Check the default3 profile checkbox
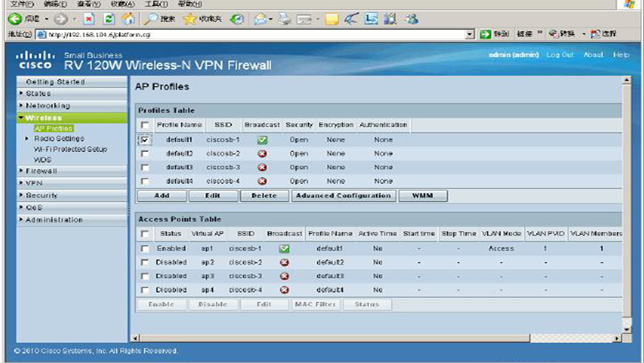The width and height of the screenshot is (644, 363). click(x=144, y=167)
